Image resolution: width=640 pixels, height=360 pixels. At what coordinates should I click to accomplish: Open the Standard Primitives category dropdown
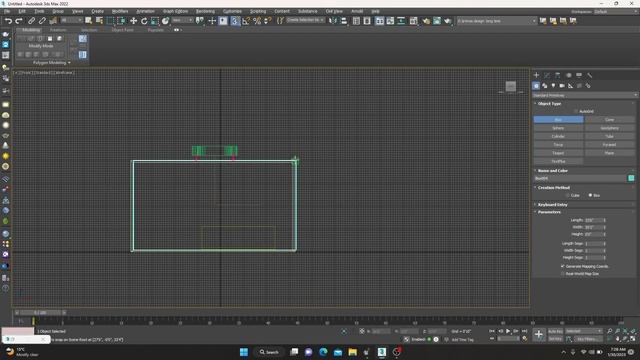click(x=584, y=95)
